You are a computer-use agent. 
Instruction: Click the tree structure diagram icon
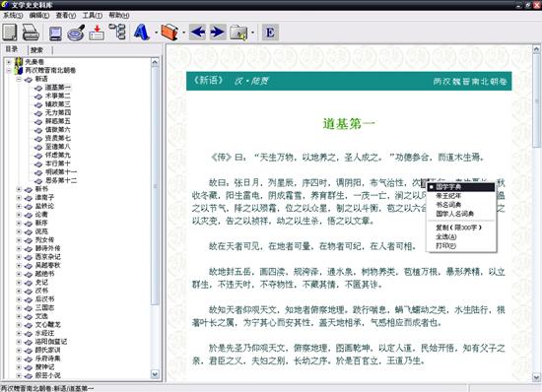pos(117,32)
